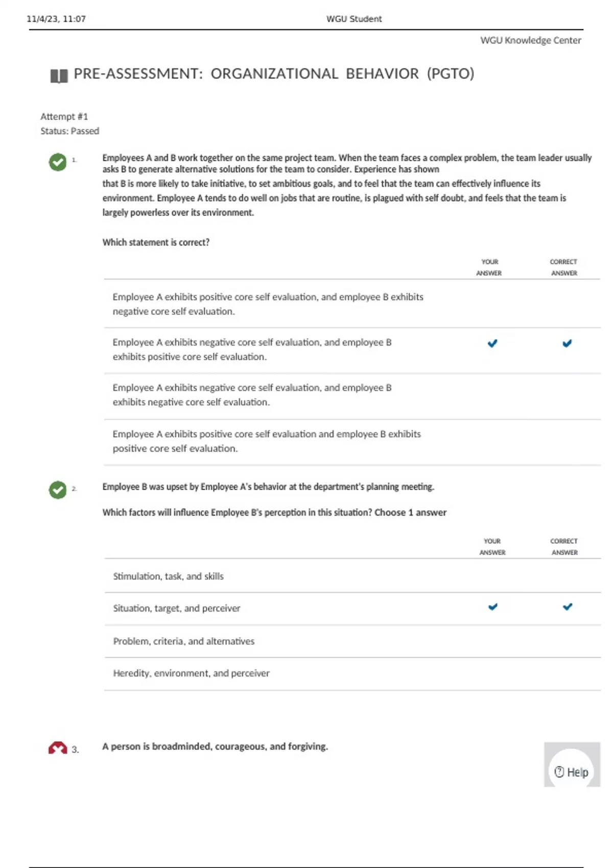Click Your Answer checkmark for Situation, target, perceiver
The width and height of the screenshot is (613, 868).
coord(493,607)
